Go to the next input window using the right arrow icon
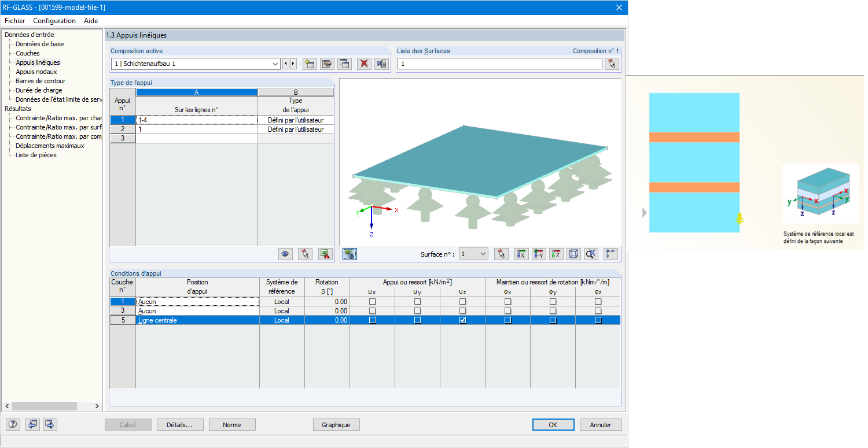 (x=50, y=425)
